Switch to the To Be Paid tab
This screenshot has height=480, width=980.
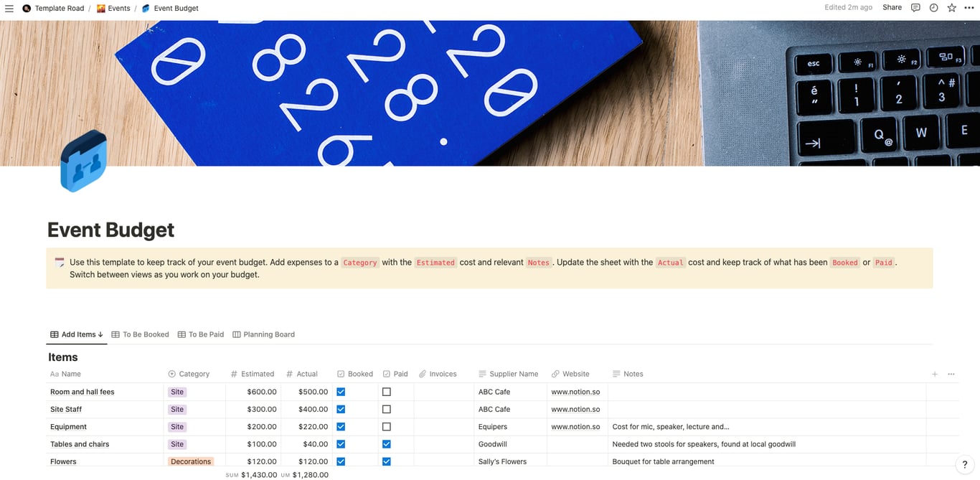click(201, 334)
